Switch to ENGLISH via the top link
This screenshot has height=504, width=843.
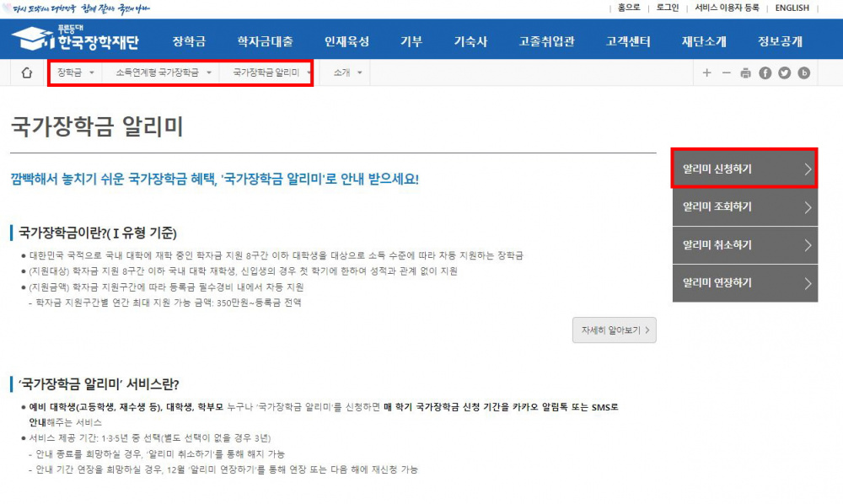tap(791, 8)
